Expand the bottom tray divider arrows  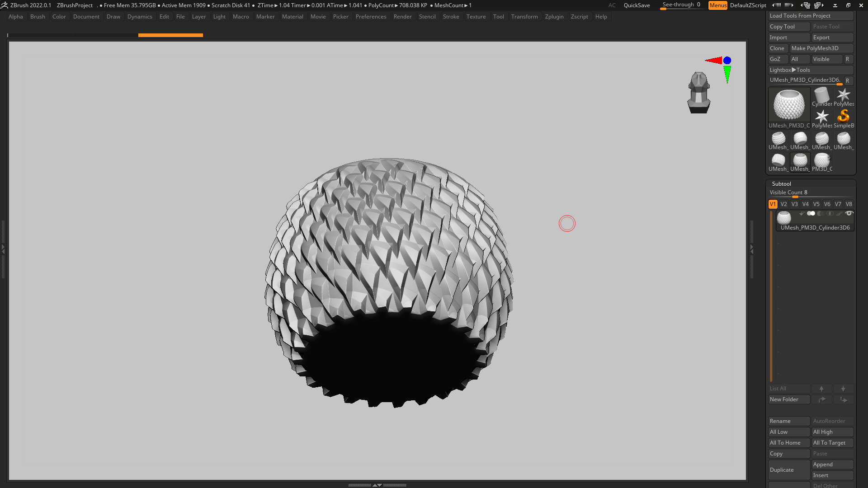377,485
